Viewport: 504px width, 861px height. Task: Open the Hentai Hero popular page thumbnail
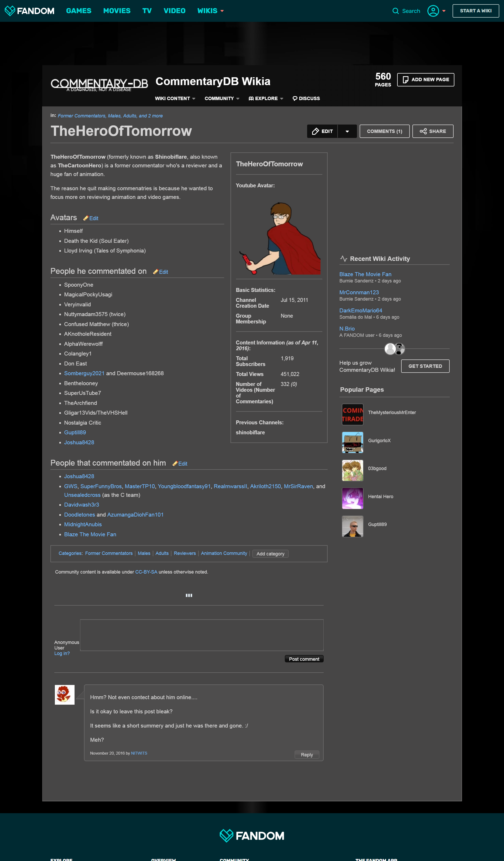(x=352, y=498)
